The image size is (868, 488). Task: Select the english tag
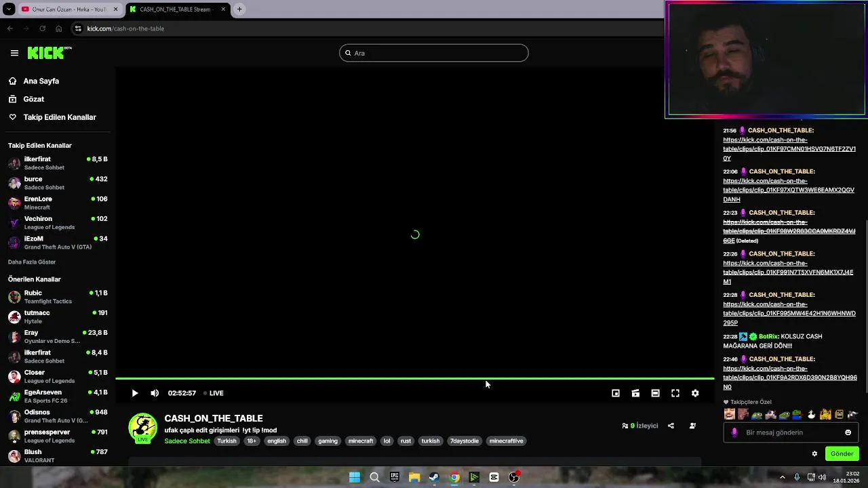[277, 441]
